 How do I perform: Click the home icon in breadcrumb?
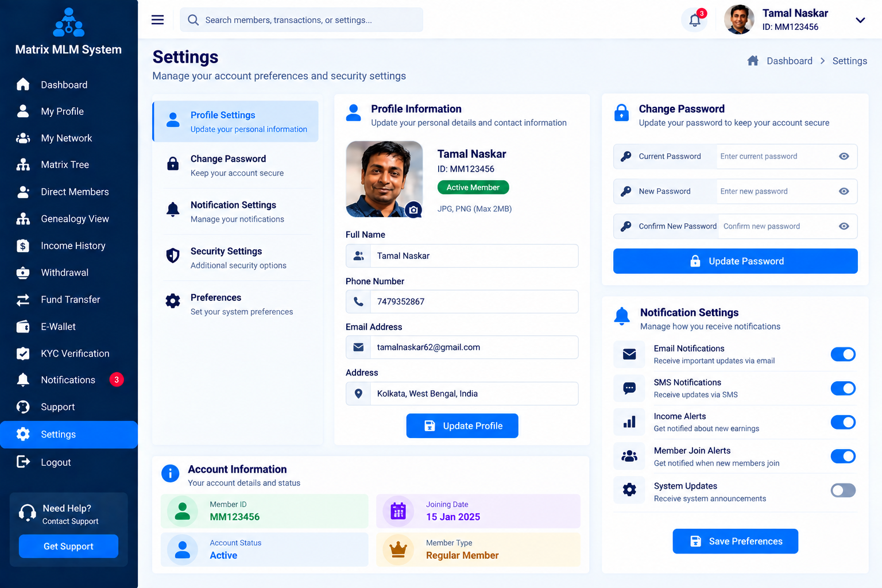753,61
